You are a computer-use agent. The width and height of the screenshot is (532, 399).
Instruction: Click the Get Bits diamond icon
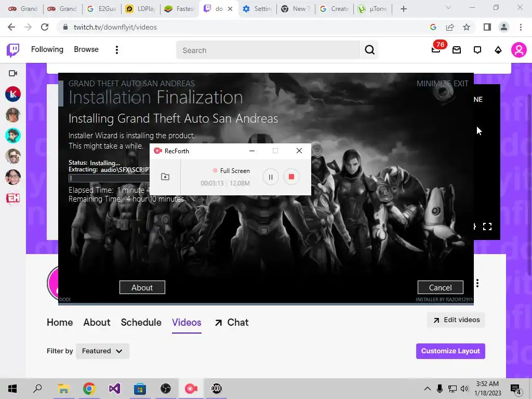[x=498, y=50]
